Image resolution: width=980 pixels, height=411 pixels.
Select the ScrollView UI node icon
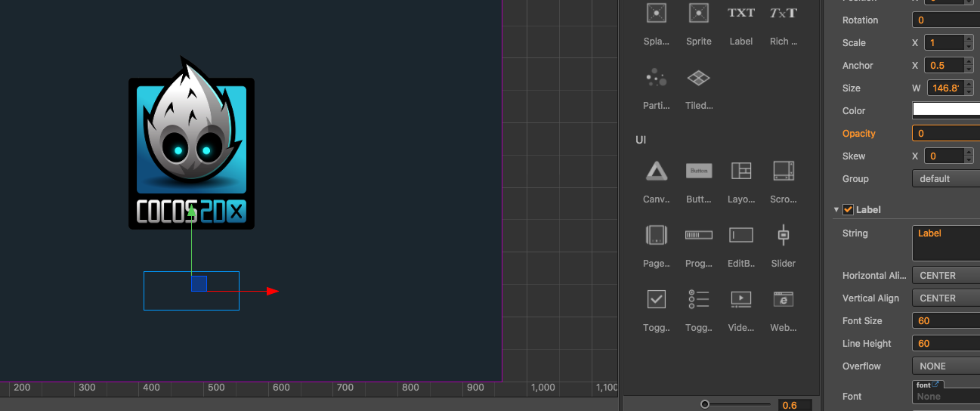(x=784, y=172)
